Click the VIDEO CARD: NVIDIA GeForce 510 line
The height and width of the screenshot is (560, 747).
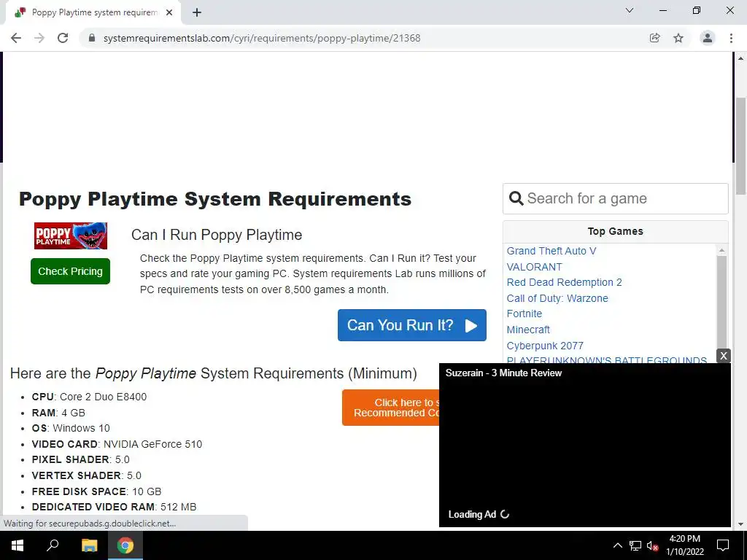pyautogui.click(x=117, y=444)
